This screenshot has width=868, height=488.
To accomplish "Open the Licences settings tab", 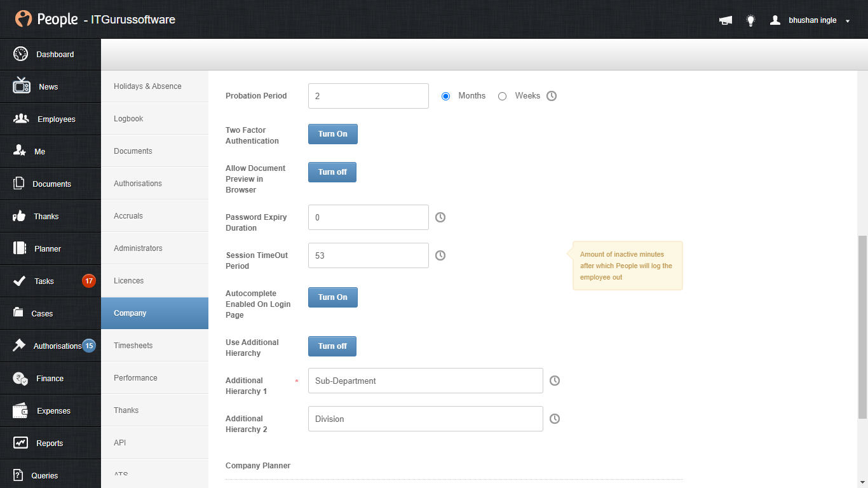I will (x=154, y=281).
